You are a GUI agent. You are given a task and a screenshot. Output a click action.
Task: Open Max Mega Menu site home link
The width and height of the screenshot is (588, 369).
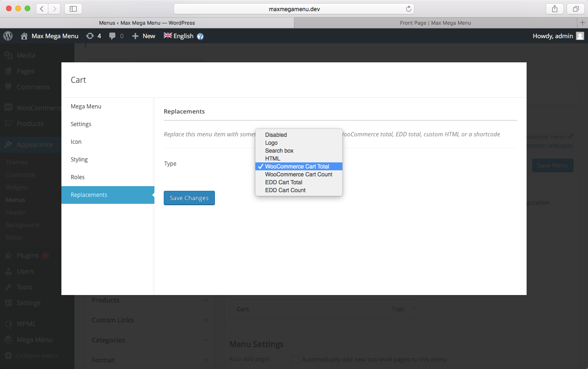tap(50, 36)
